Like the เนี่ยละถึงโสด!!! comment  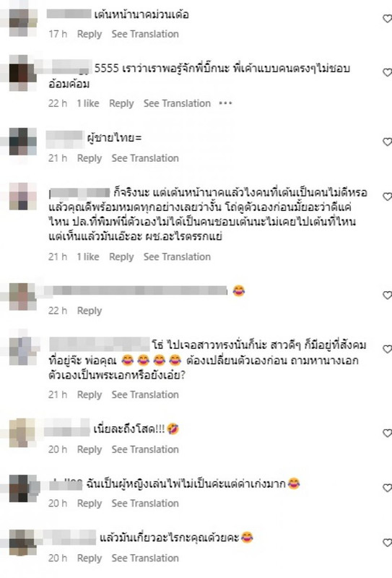tap(388, 433)
